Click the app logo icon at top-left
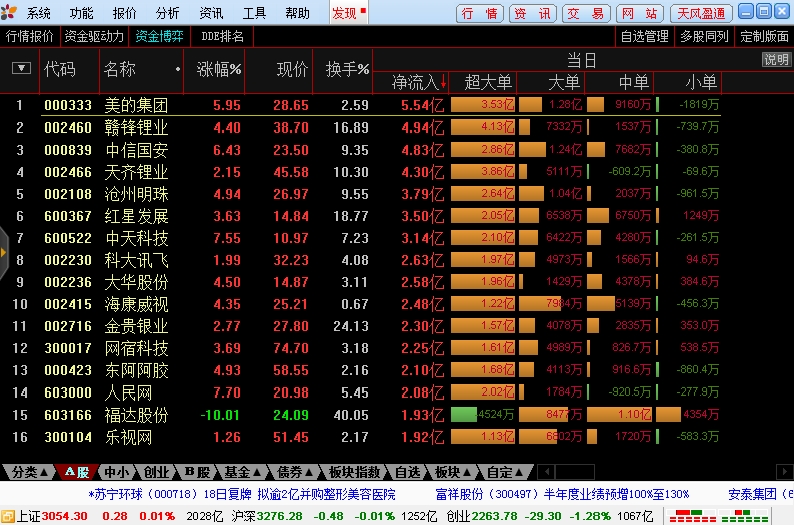 [x=9, y=12]
